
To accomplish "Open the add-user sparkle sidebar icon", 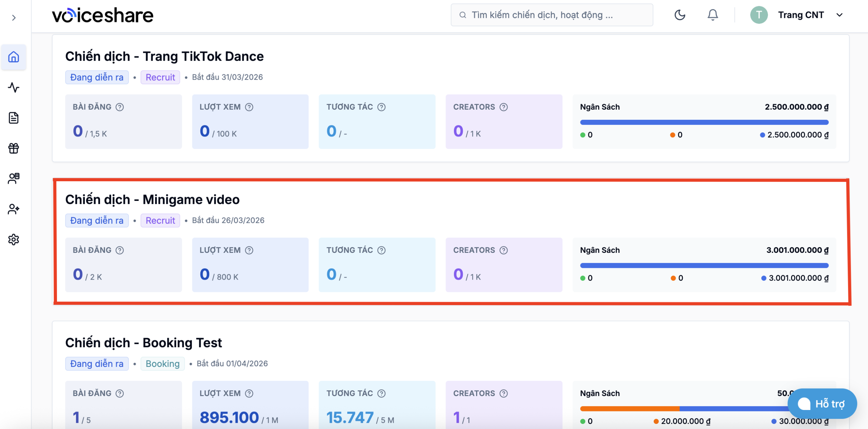I will pyautogui.click(x=14, y=209).
